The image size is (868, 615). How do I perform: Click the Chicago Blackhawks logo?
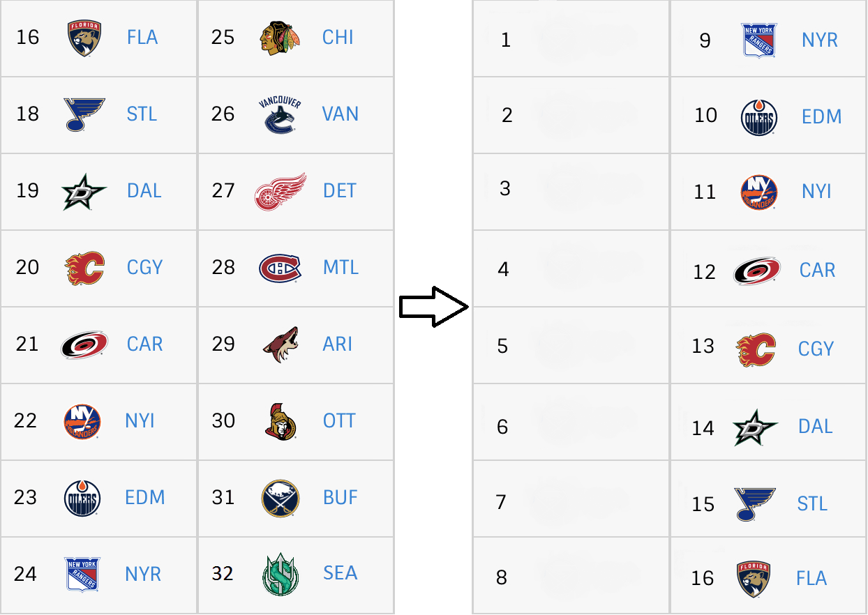click(280, 38)
